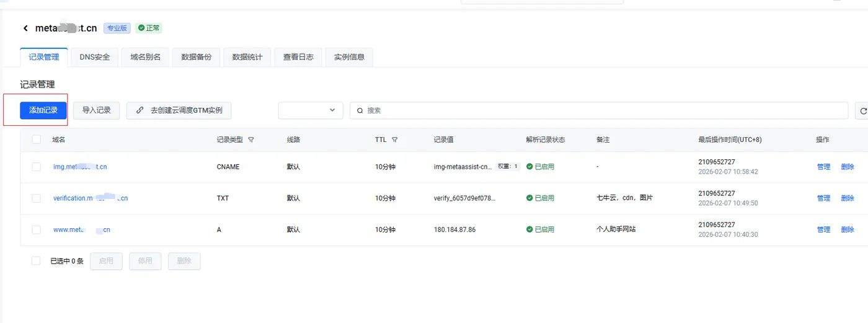This screenshot has height=323, width=868.
Task: Click the refresh icon right of search box
Action: click(862, 111)
